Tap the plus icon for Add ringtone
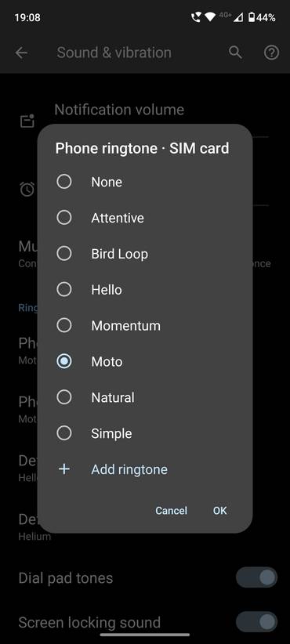Screen dimensions: 290x644 coord(64,469)
